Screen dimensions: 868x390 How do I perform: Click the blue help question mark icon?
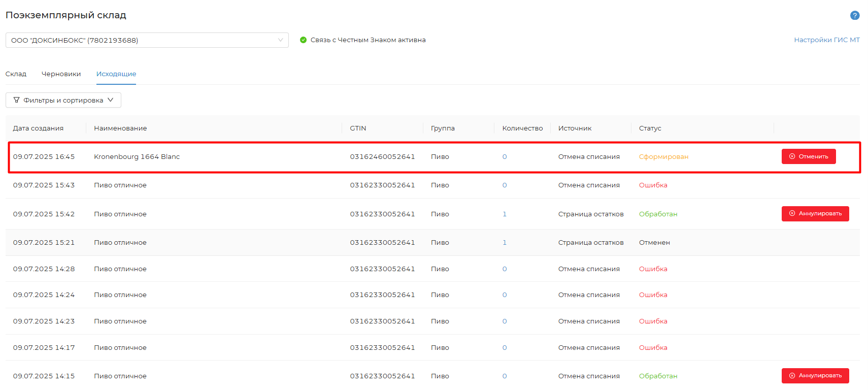(855, 15)
